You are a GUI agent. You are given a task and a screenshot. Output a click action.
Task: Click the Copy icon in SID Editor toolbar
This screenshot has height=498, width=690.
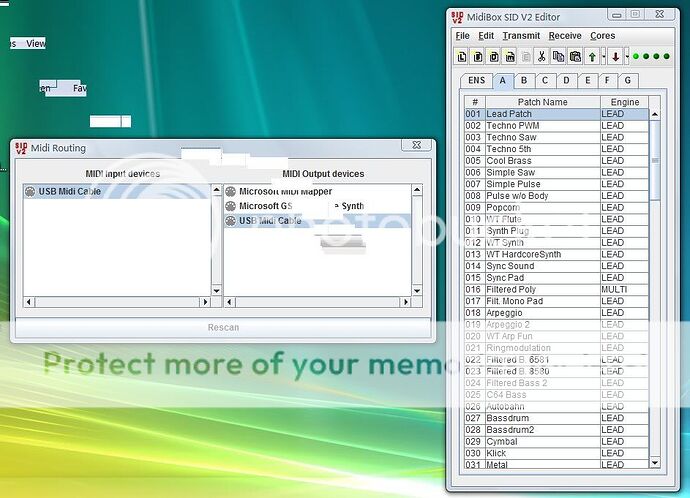(558, 57)
